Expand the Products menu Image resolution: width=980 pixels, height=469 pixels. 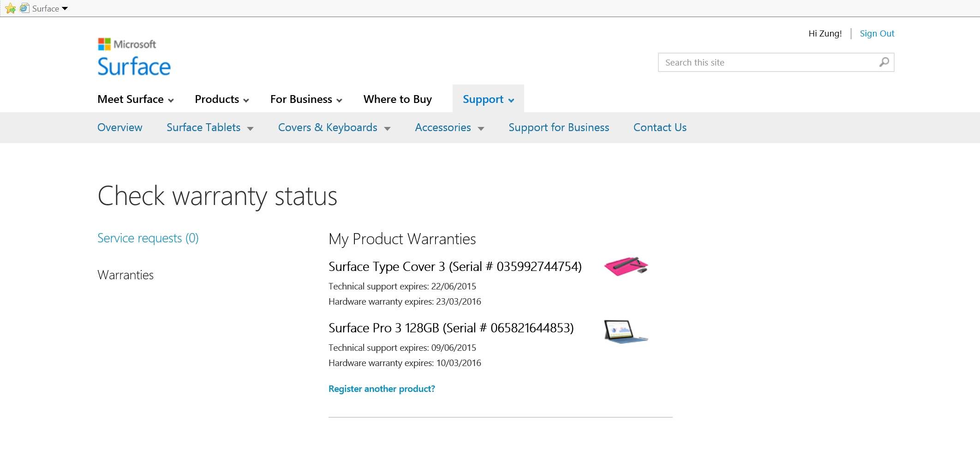click(222, 99)
